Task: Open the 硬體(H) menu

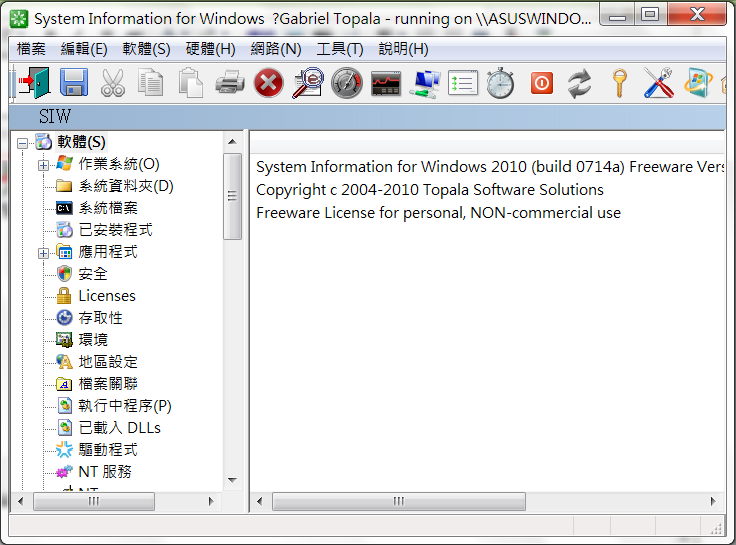Action: (x=210, y=49)
